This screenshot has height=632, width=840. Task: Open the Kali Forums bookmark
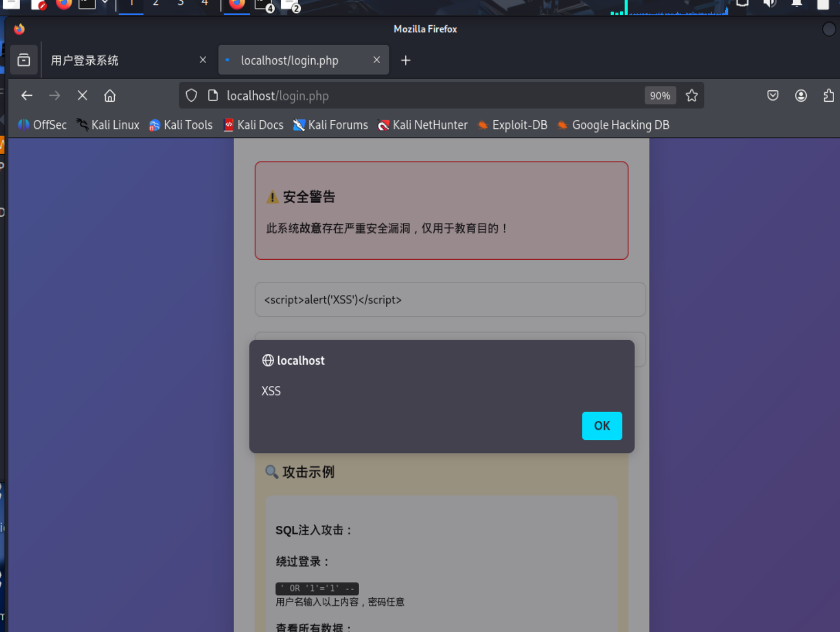click(x=330, y=125)
